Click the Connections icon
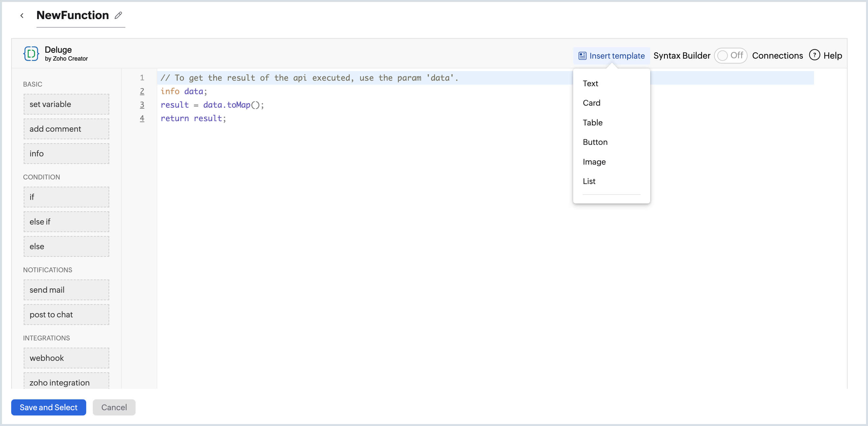Viewport: 868px width, 426px height. tap(778, 55)
